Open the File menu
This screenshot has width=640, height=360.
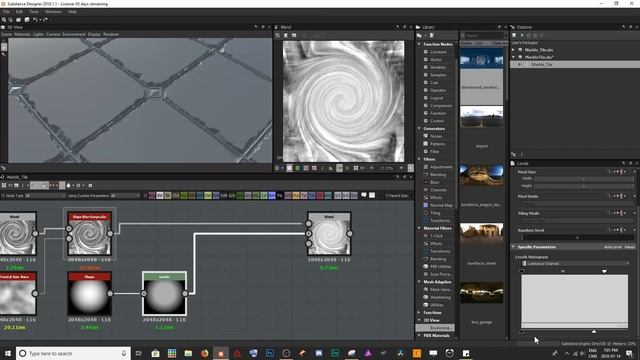(6, 12)
